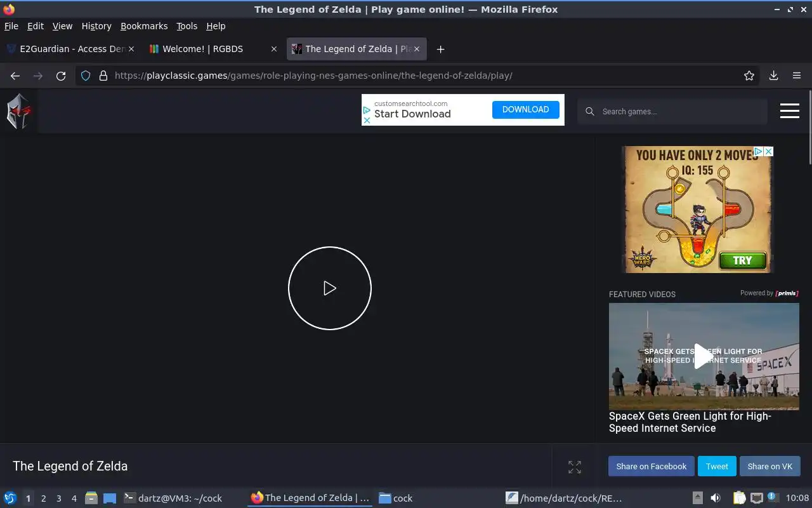Open the cock folder taskbar window
The image size is (812, 508).
point(395,498)
